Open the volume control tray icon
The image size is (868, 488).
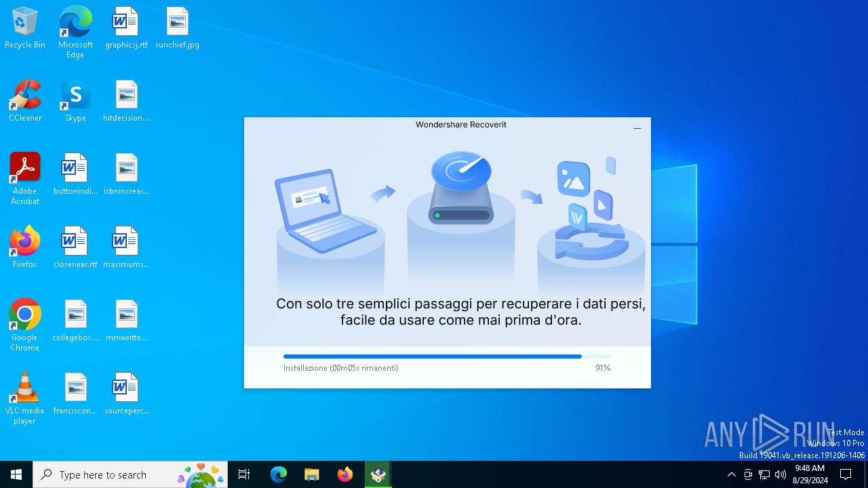781,474
